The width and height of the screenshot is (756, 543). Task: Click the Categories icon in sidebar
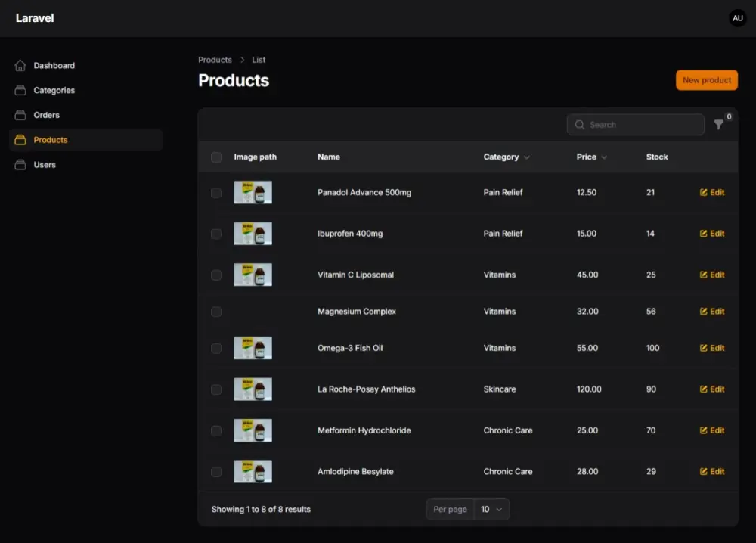pyautogui.click(x=20, y=91)
